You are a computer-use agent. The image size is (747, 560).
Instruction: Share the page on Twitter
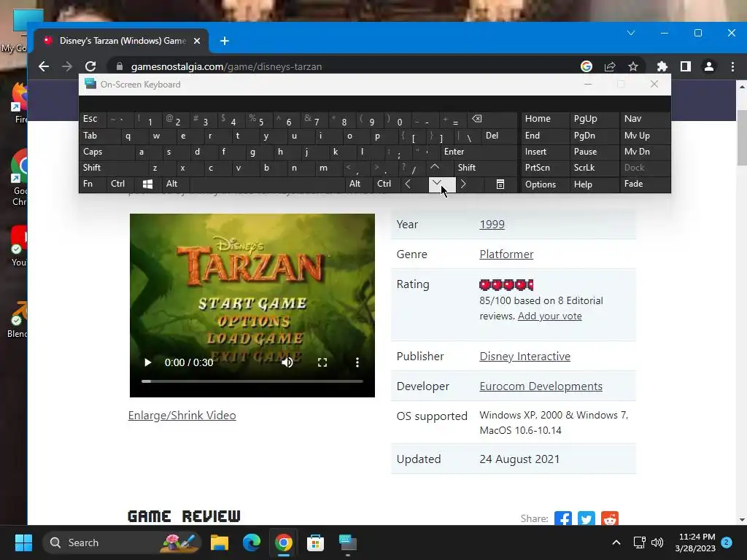tap(587, 518)
